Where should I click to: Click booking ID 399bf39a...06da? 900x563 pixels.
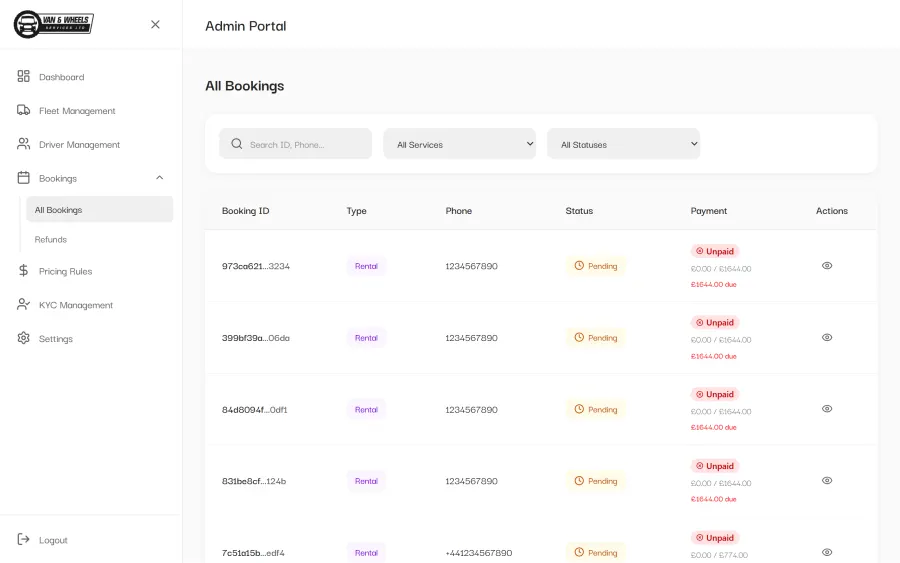(x=256, y=338)
